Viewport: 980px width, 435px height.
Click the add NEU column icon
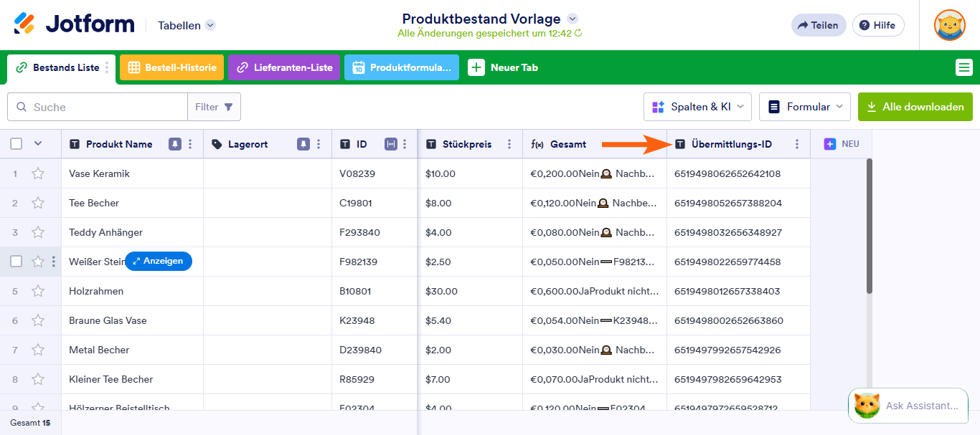pos(829,144)
